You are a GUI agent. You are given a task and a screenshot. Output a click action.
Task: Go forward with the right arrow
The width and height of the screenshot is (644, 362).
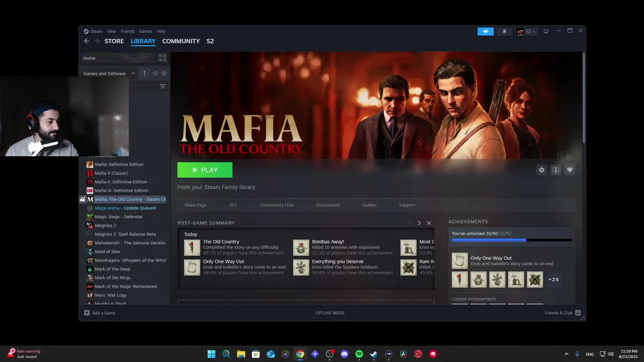pyautogui.click(x=97, y=41)
